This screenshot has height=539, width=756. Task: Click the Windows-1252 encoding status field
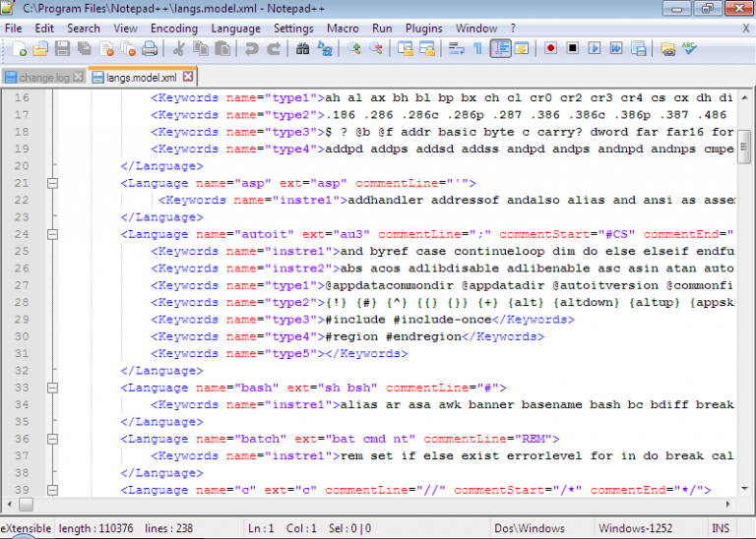[x=649, y=528]
